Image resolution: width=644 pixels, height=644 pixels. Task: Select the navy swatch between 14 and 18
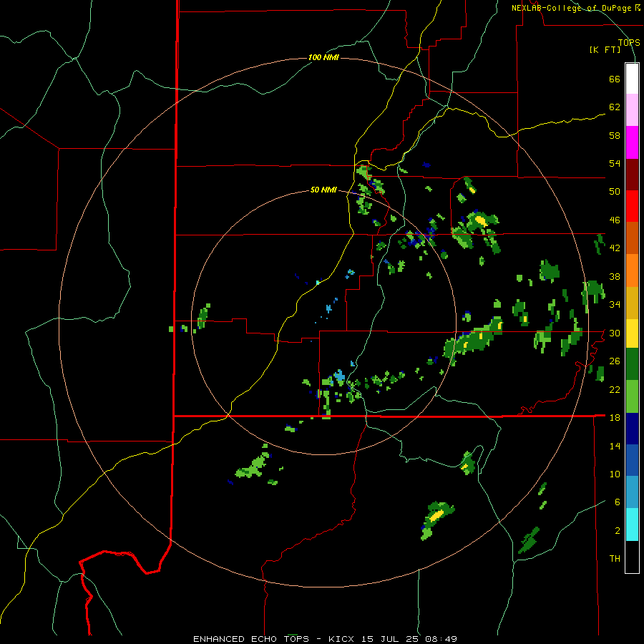632,429
